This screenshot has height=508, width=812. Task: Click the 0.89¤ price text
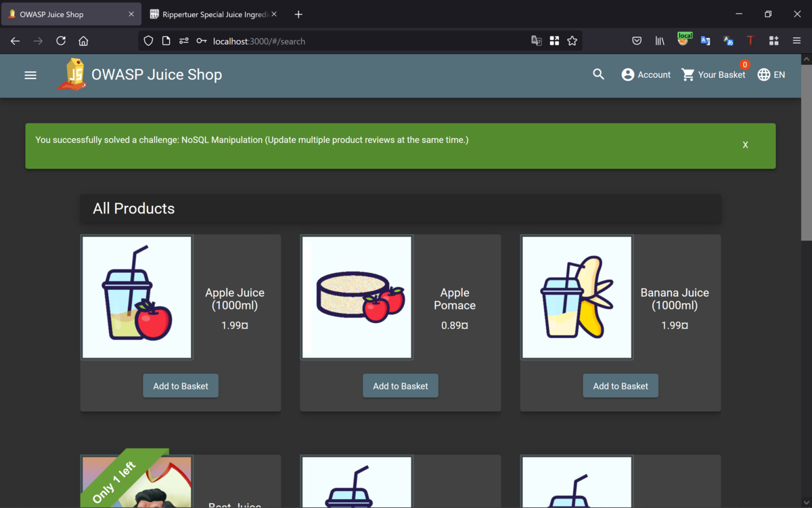[455, 326]
